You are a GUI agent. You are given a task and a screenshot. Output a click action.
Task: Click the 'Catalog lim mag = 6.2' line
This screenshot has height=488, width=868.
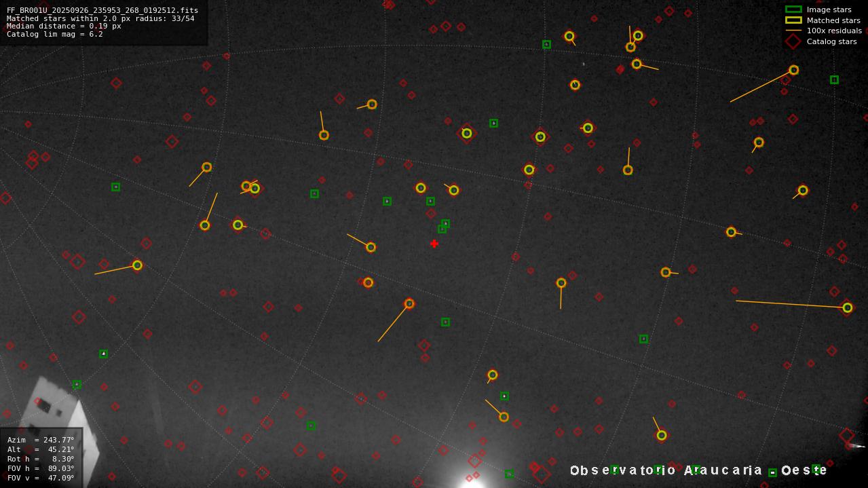point(54,34)
